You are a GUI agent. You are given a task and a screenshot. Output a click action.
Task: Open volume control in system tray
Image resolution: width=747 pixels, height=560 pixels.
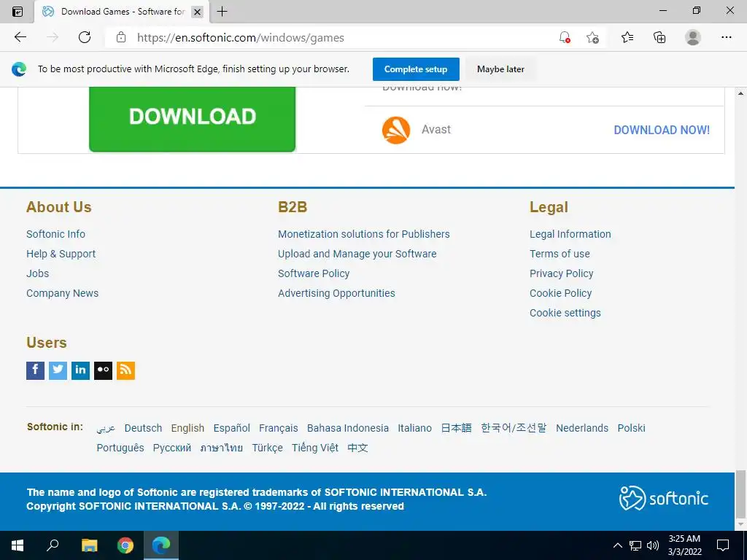pyautogui.click(x=653, y=545)
